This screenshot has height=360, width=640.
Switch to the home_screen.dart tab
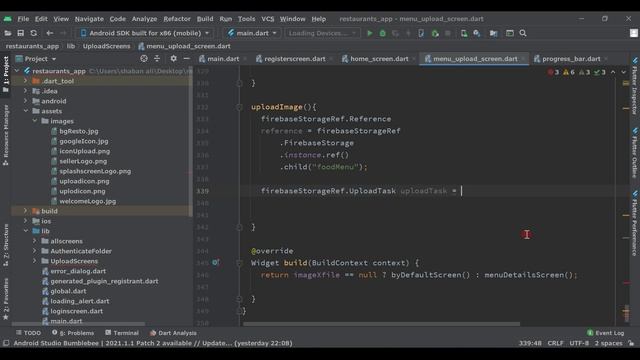[x=379, y=59]
